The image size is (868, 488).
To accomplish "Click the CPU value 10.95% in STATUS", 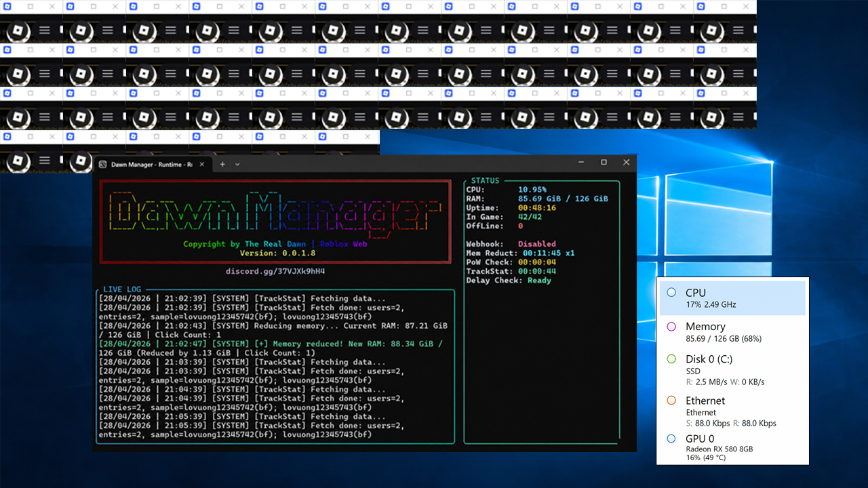I will pyautogui.click(x=532, y=190).
